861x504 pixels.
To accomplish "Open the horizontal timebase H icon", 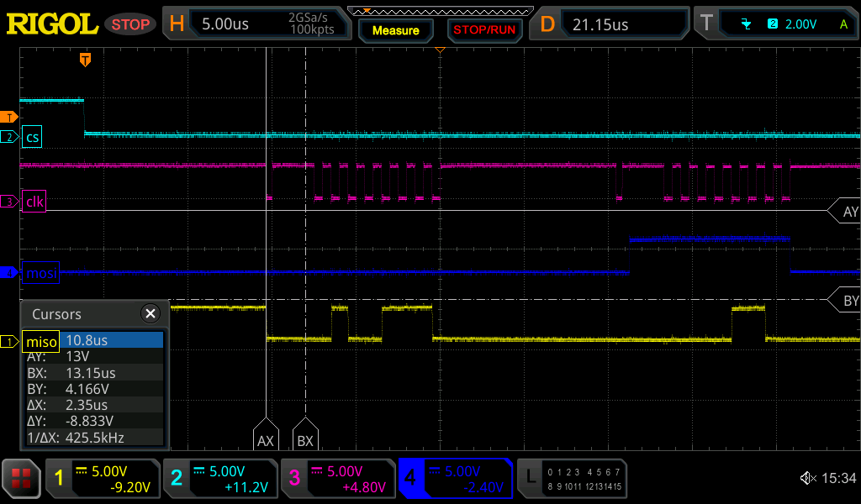I will [x=177, y=24].
